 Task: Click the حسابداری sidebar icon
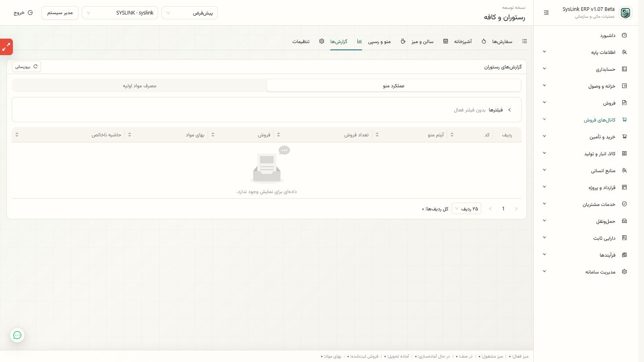[624, 69]
